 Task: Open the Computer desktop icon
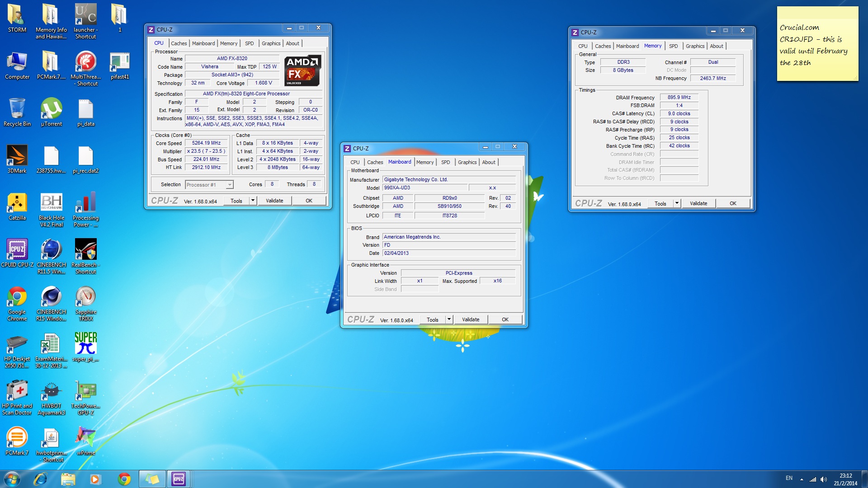(17, 66)
